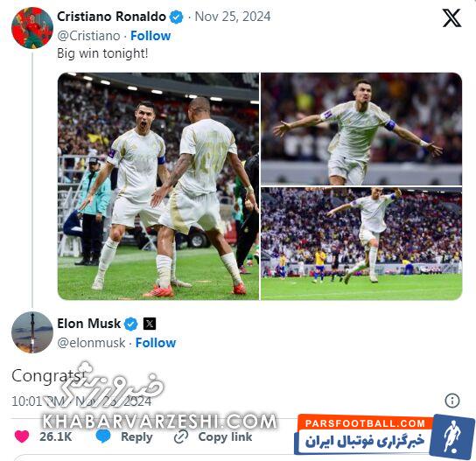
Task: Click the Nov 25, 2024 post date
Action: coord(233,17)
